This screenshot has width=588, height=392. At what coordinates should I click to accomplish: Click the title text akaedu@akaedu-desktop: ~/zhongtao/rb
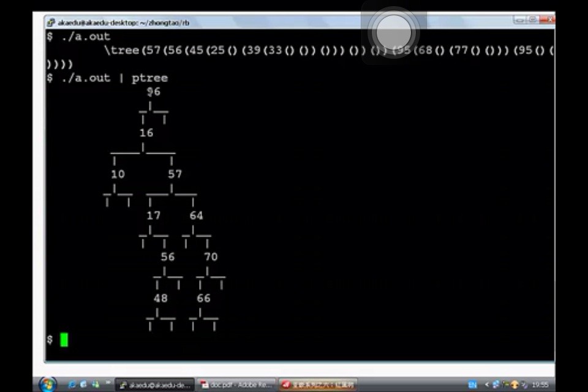tap(123, 23)
